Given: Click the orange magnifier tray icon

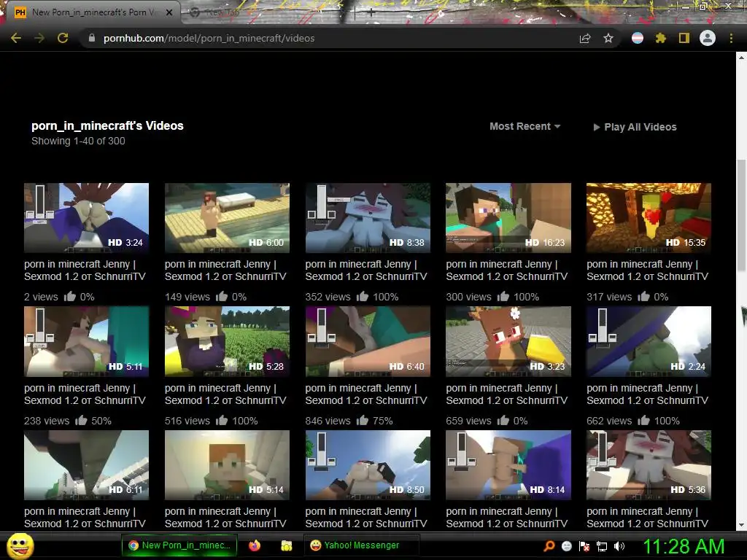Looking at the screenshot, I should 549,546.
